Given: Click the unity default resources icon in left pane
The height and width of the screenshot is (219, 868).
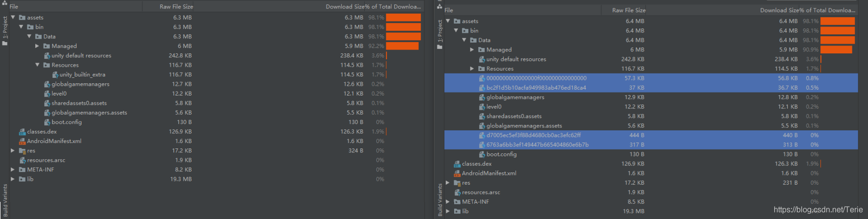Looking at the screenshot, I should (47, 55).
